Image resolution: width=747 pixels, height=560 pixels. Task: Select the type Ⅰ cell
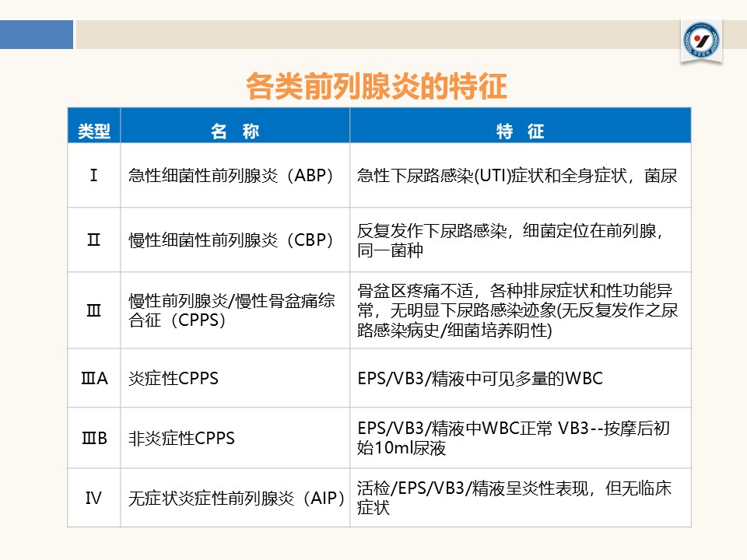94,175
